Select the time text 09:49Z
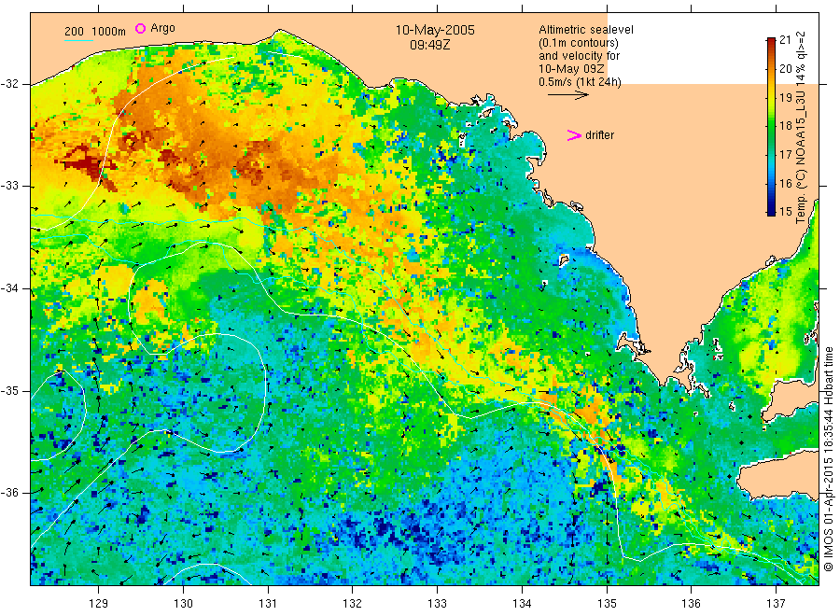 pyautogui.click(x=429, y=45)
